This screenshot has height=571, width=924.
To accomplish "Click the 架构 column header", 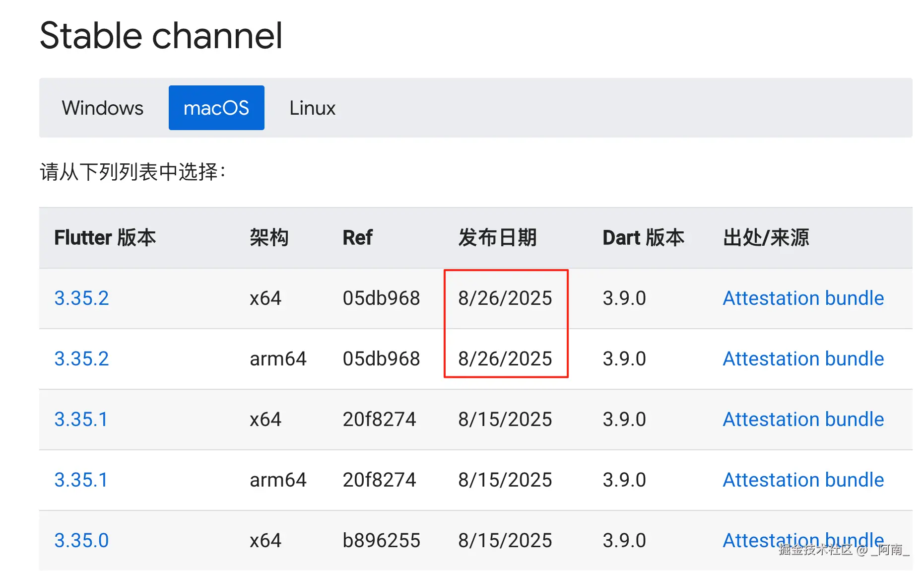I will (x=269, y=237).
